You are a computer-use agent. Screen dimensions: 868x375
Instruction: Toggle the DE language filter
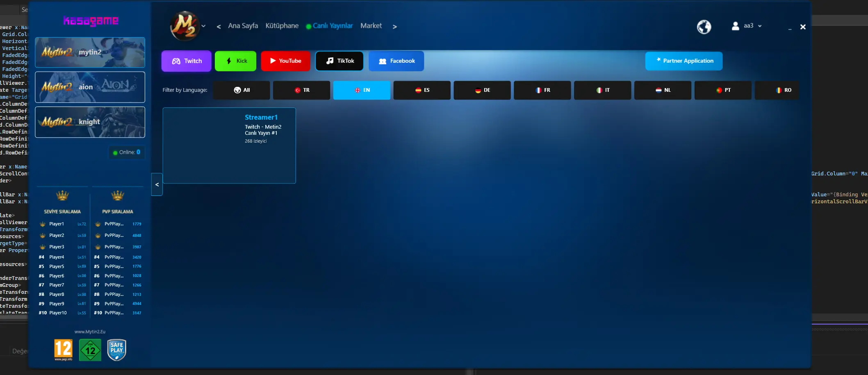[x=482, y=90]
